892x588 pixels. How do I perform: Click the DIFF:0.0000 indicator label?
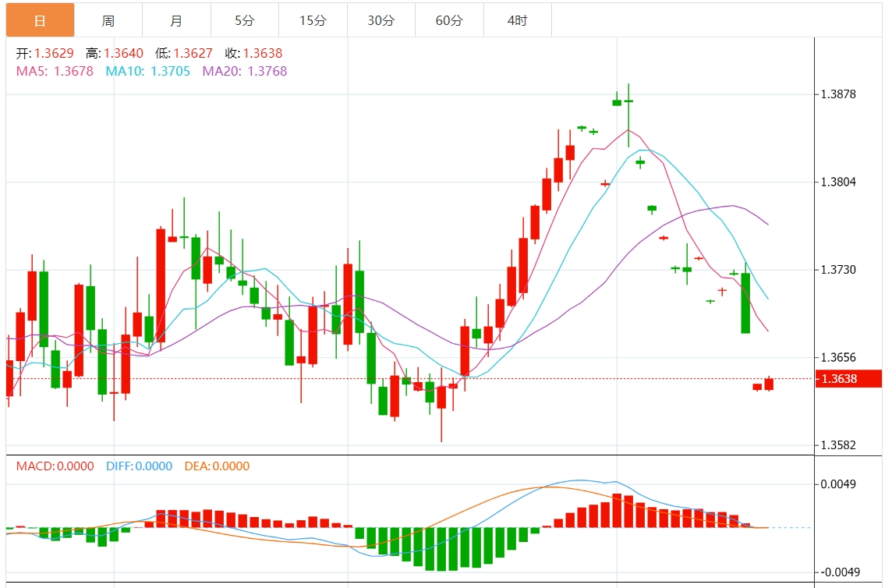coord(140,466)
